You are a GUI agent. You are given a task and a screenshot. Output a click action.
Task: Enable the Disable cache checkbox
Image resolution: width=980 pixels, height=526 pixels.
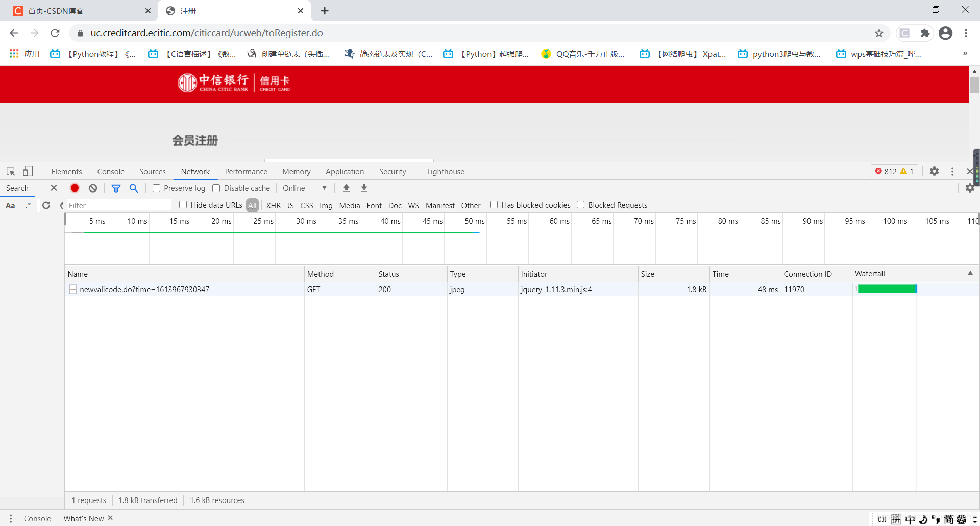coord(216,188)
